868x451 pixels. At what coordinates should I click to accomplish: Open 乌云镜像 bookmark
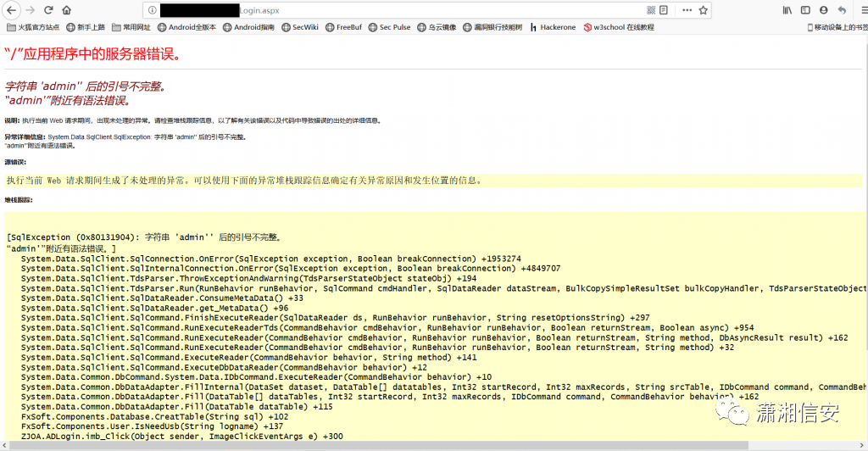437,27
